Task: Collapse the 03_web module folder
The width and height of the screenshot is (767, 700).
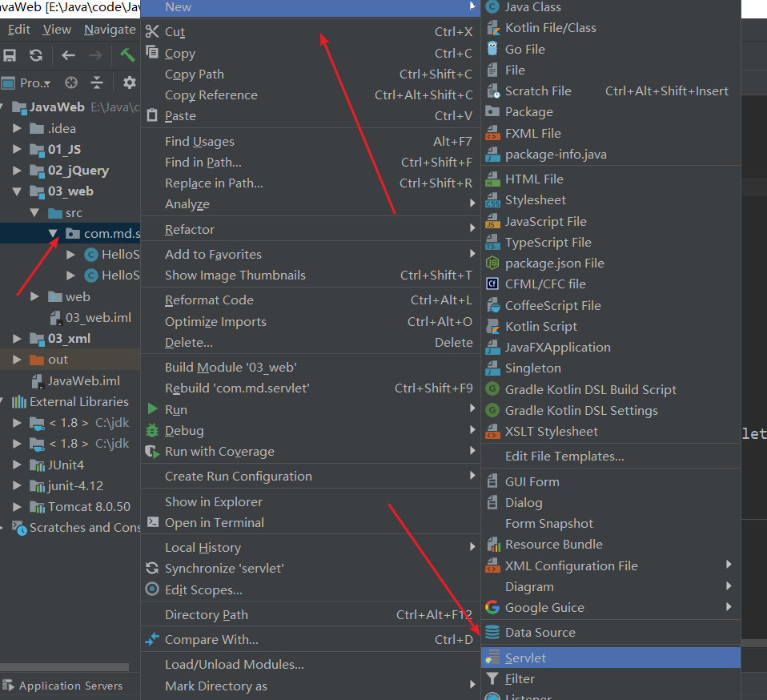Action: (x=17, y=191)
